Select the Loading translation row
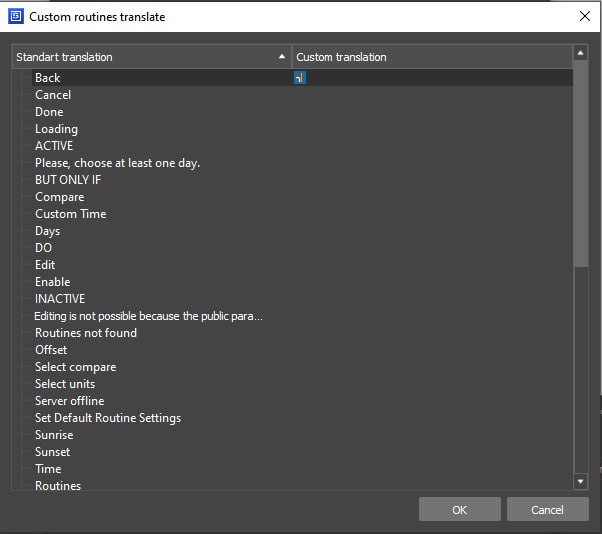602x534 pixels. 56,129
